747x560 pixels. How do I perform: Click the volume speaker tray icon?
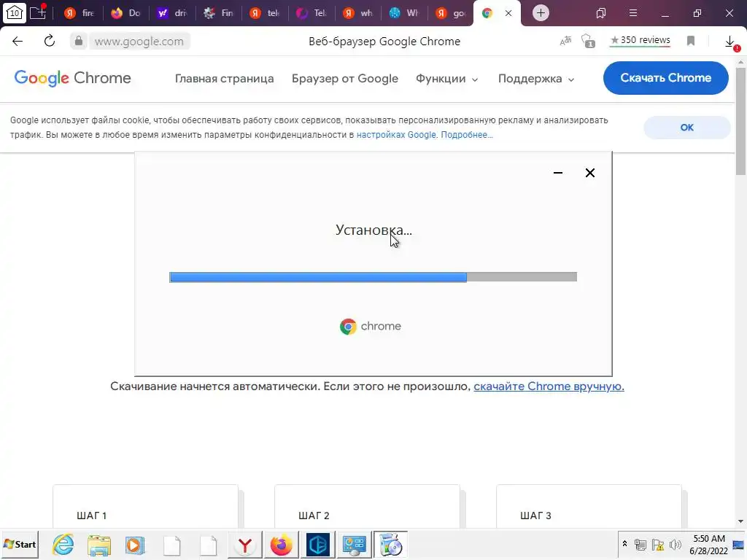coord(675,544)
